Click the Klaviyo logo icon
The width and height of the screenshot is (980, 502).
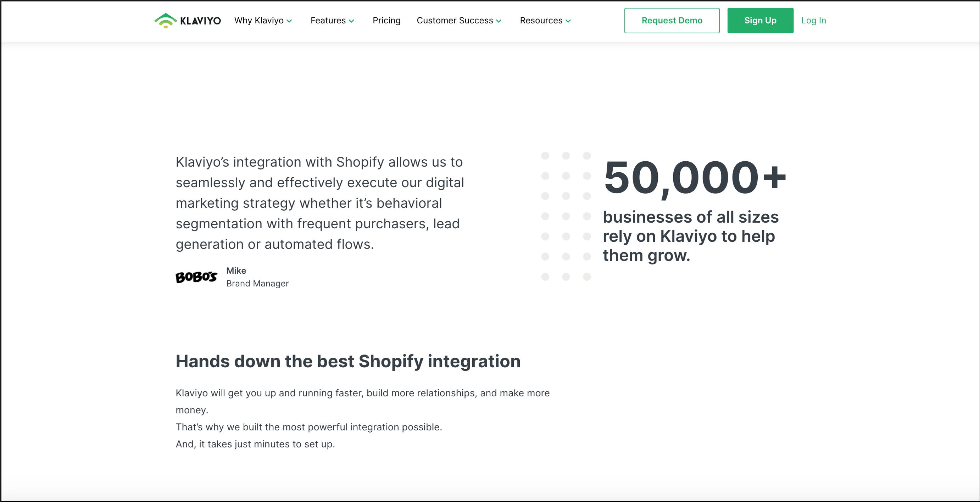pyautogui.click(x=166, y=21)
